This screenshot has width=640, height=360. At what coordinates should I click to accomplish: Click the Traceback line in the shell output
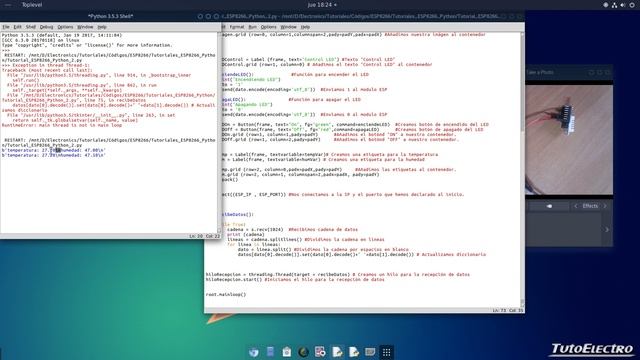tap(47, 70)
